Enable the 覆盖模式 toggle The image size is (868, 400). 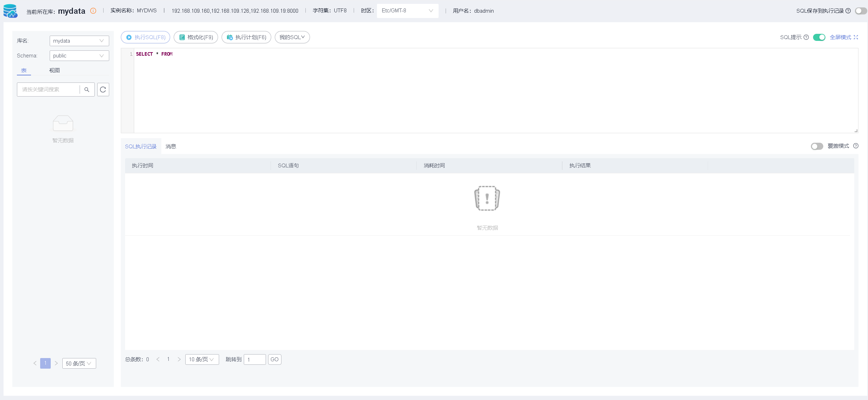pyautogui.click(x=817, y=146)
